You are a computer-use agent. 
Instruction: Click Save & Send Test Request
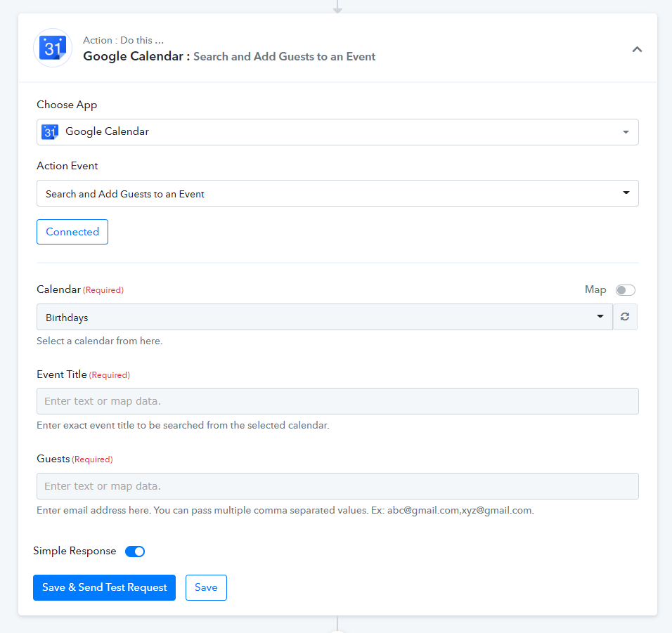[x=104, y=587]
